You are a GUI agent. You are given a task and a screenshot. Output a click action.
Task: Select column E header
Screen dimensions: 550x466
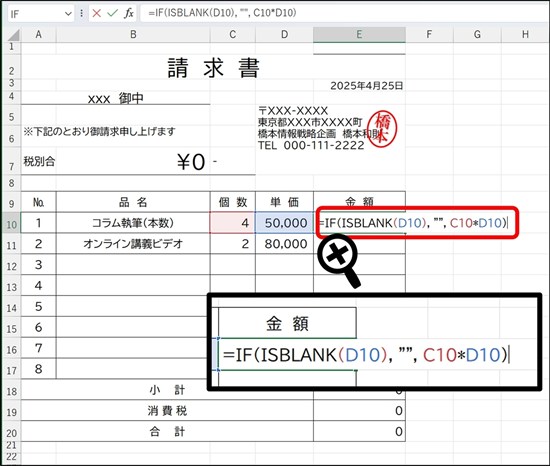359,35
